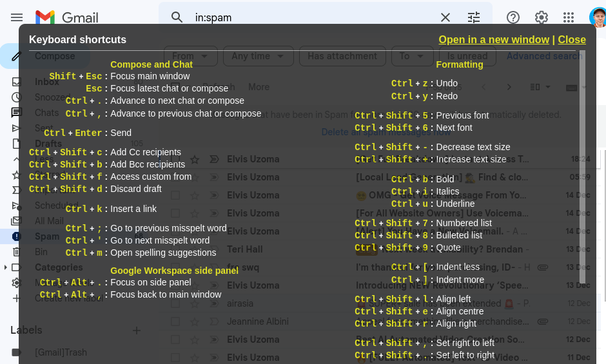Screen dimensions: 606x364
Task: Add a new label with plus icon
Action: pyautogui.click(x=137, y=330)
